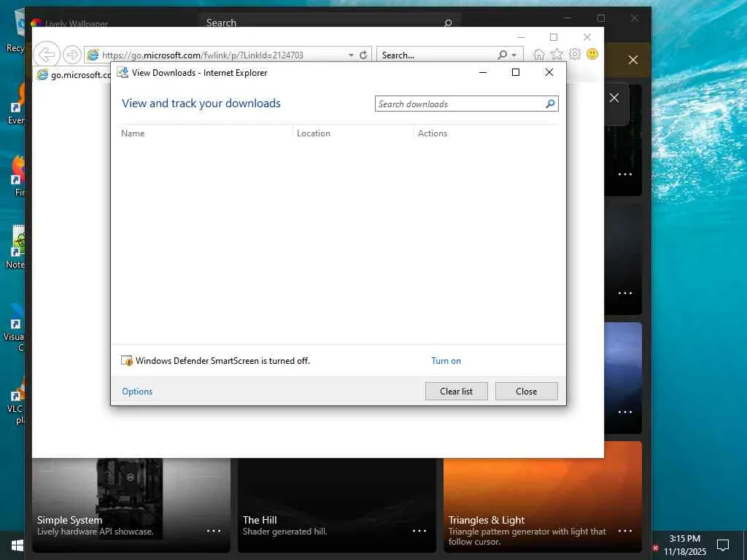
Task: Minimize the View Downloads dialog
Action: coord(483,72)
